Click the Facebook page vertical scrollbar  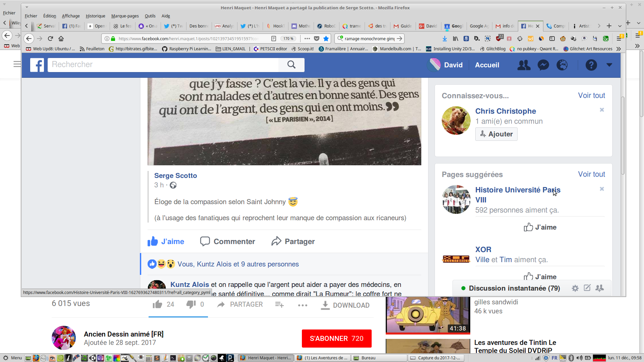(623, 136)
